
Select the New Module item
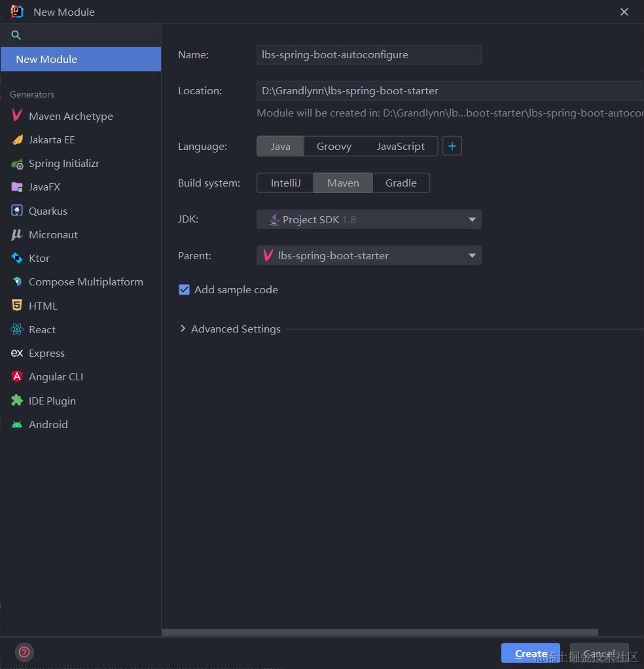(x=81, y=60)
